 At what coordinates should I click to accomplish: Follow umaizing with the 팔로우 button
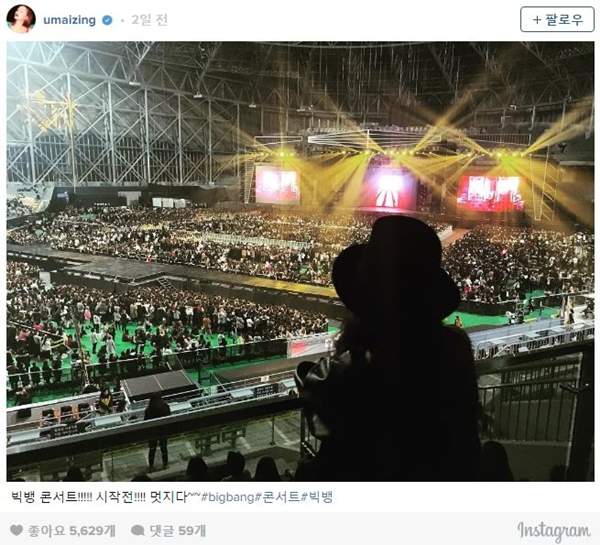pyautogui.click(x=557, y=20)
